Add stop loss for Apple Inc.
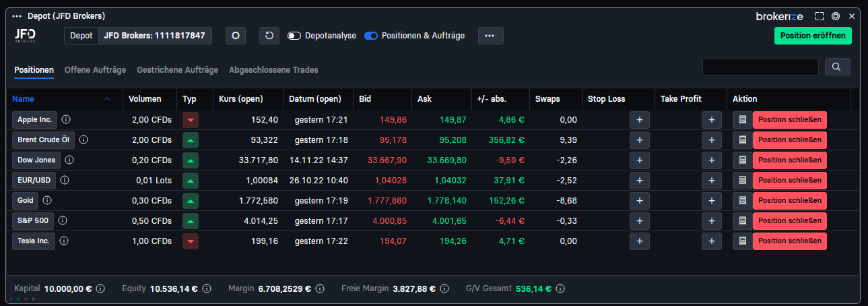Screen dimensions: 868x306 pyautogui.click(x=639, y=119)
